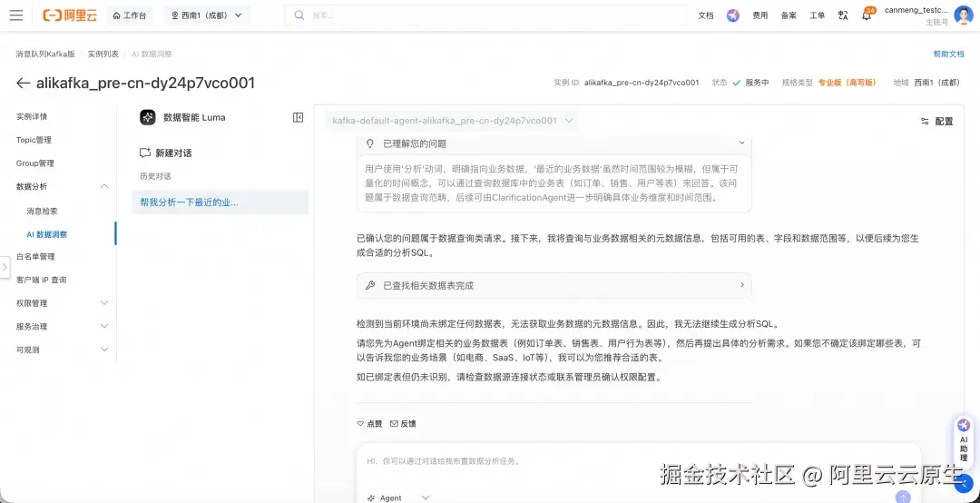Open the 配置 settings

pos(936,122)
